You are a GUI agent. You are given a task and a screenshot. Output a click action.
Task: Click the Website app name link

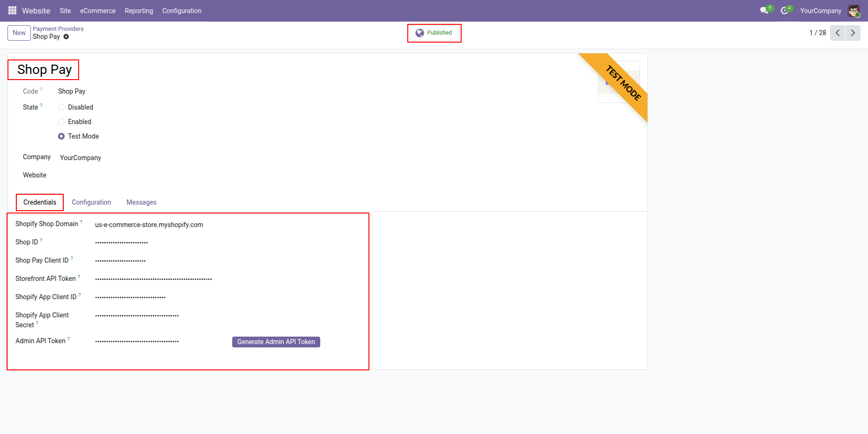click(x=36, y=11)
